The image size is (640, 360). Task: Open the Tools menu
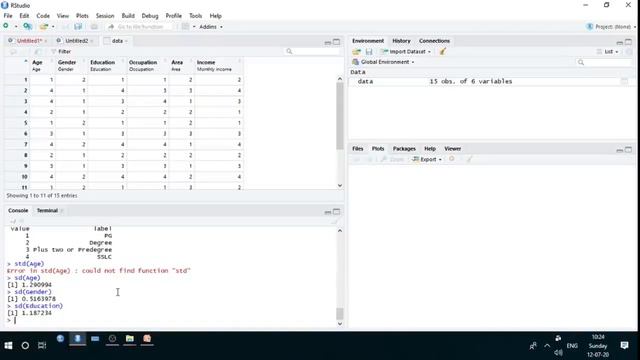[196, 16]
